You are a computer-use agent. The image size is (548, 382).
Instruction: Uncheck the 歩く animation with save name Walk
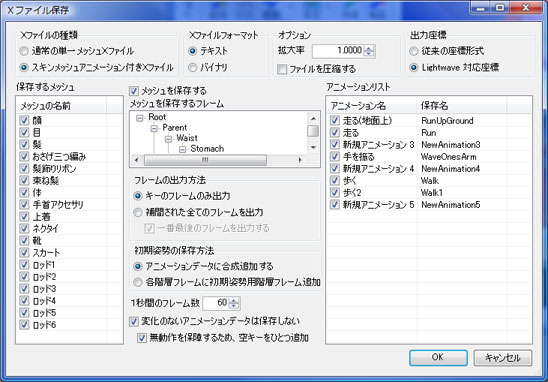(x=334, y=180)
